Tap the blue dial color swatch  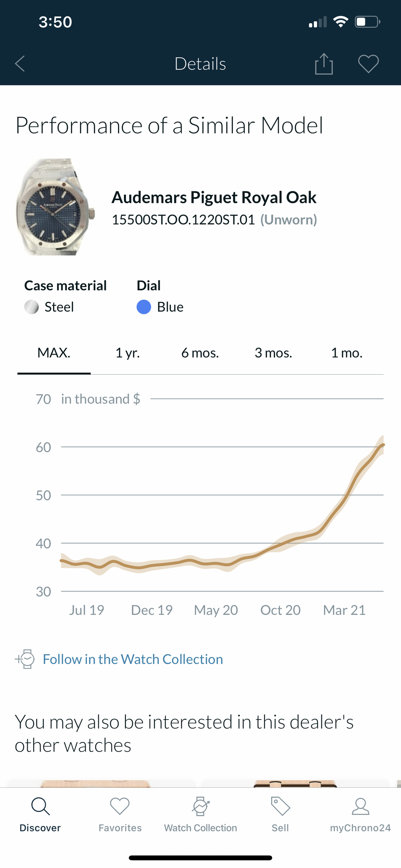pos(144,307)
